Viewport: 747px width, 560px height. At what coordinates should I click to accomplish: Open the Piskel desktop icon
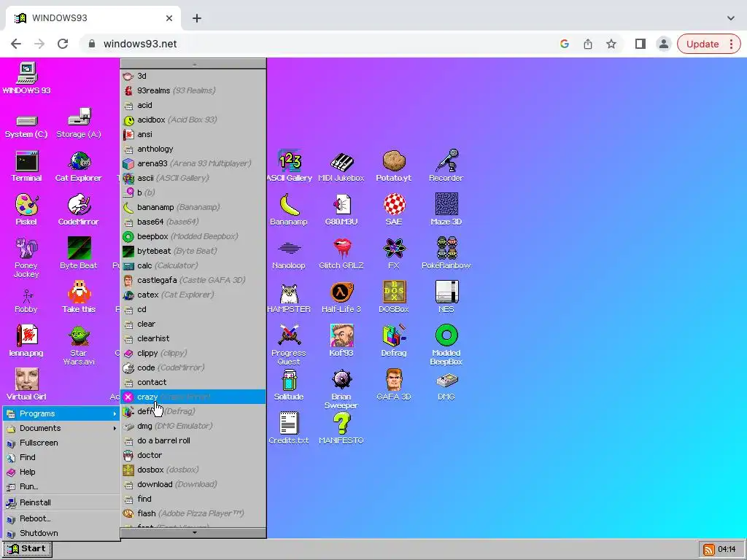26,209
